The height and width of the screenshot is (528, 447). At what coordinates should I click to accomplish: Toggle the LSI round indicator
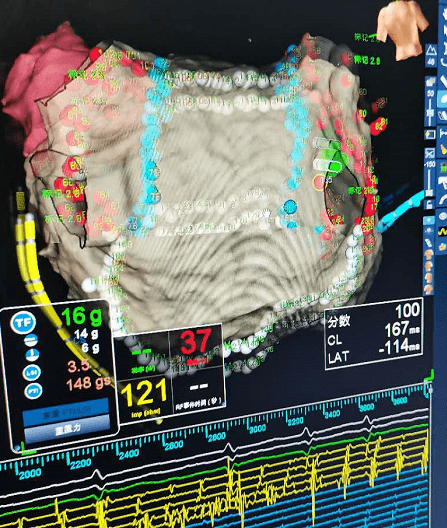tap(32, 372)
